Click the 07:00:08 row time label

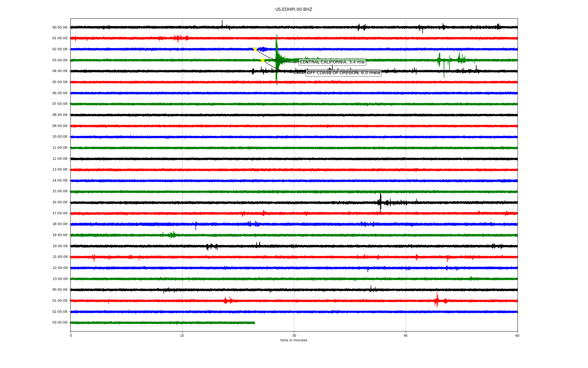(60, 104)
